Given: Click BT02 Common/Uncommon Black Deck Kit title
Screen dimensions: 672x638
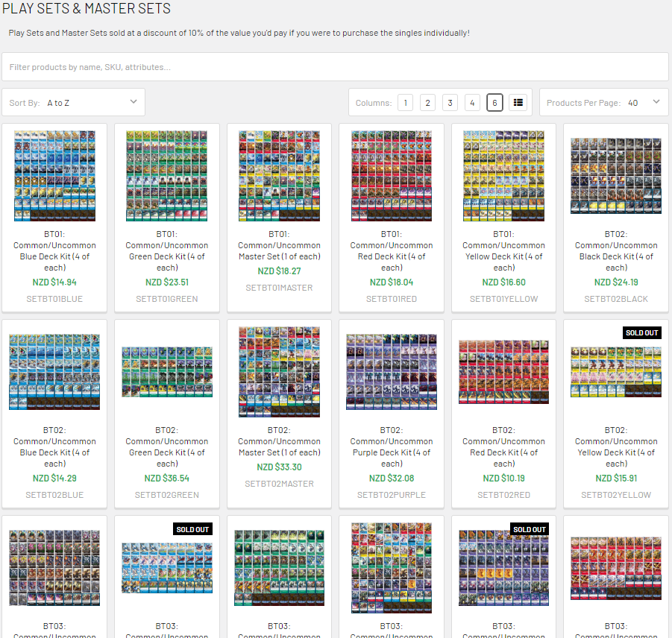Looking at the screenshot, I should click(616, 251).
